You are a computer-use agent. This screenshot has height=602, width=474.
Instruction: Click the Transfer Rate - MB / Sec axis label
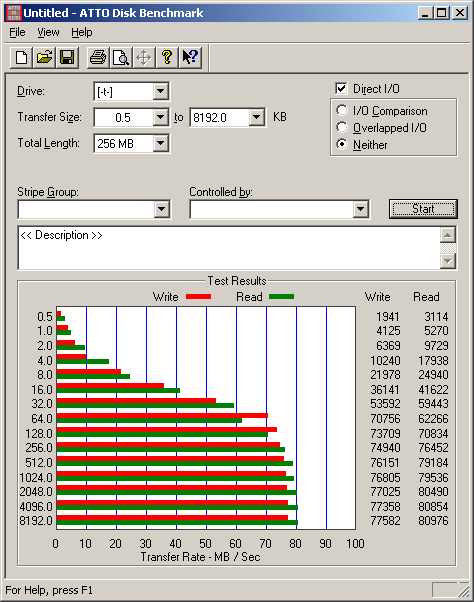(200, 557)
